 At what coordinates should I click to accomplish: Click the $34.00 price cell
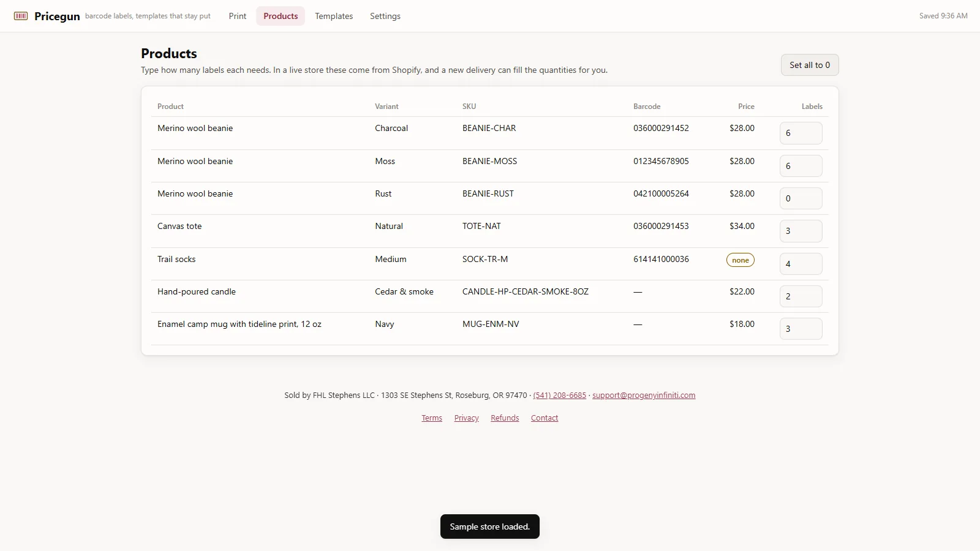pos(742,227)
